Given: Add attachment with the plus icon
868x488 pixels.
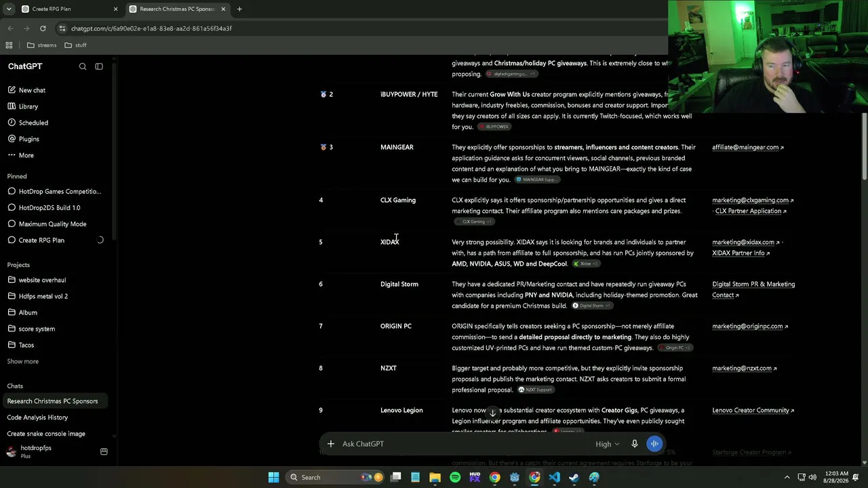Looking at the screenshot, I should (x=331, y=444).
